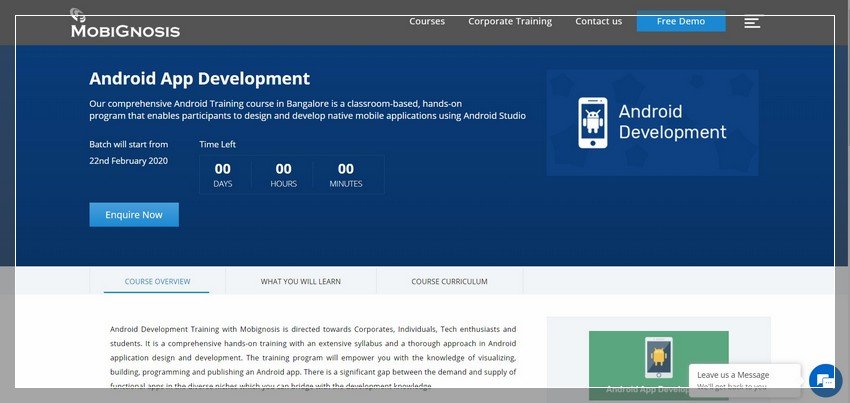Click the Batch will start from label
The image size is (850, 403).
(x=128, y=144)
